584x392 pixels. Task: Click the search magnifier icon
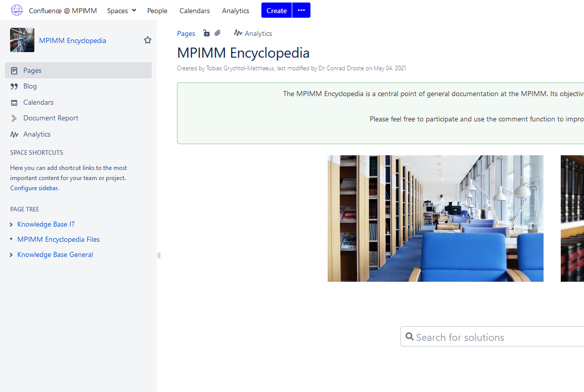410,336
